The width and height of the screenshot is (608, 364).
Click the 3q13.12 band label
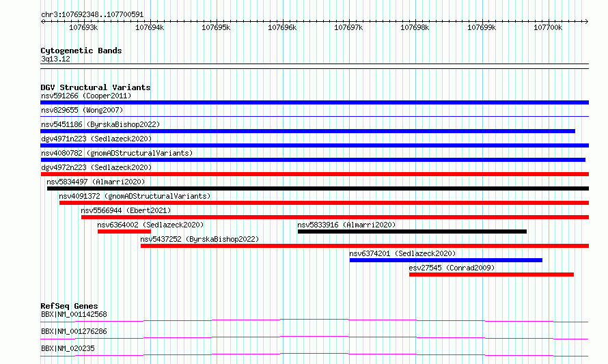click(x=55, y=59)
